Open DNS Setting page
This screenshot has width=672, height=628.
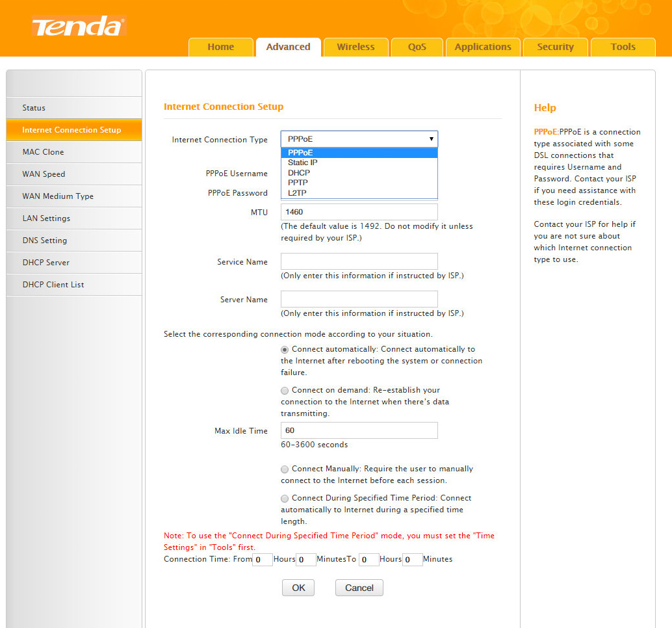[74, 240]
